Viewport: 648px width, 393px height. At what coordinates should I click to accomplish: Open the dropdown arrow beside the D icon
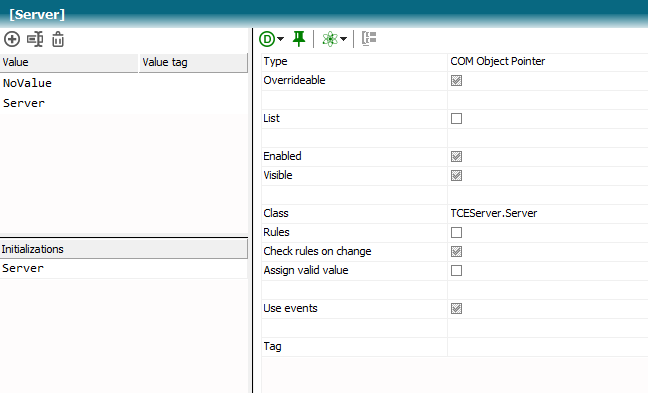[281, 39]
